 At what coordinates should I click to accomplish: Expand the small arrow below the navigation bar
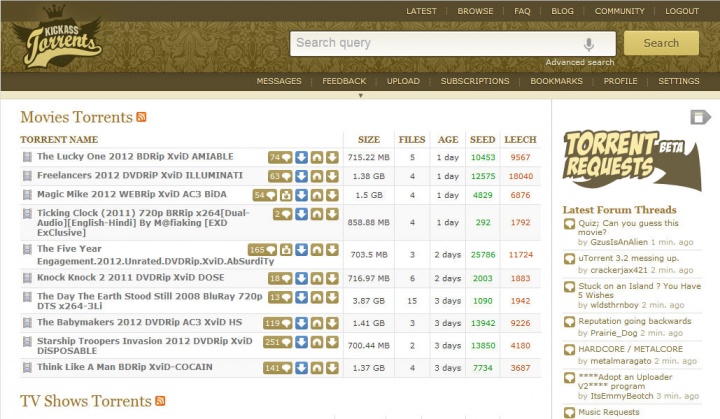(360, 96)
